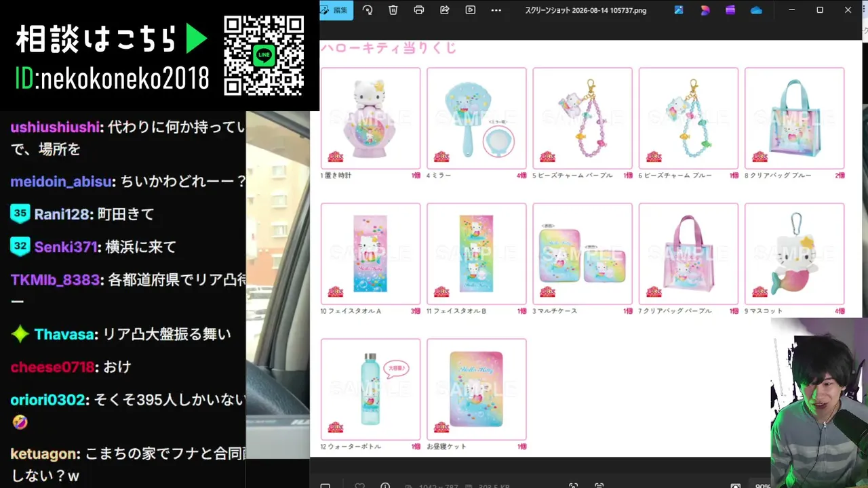Launch the purple Clipchamp icon

pyautogui.click(x=730, y=10)
